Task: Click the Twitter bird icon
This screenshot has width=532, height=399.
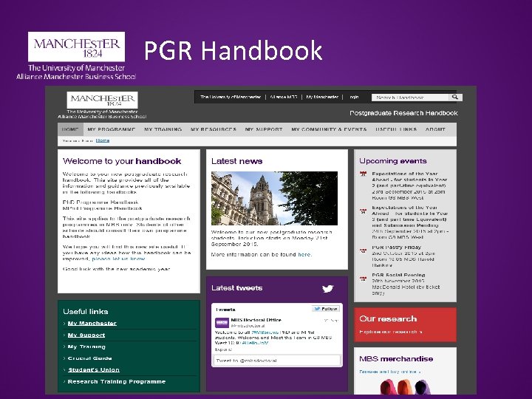Action: pyautogui.click(x=328, y=289)
